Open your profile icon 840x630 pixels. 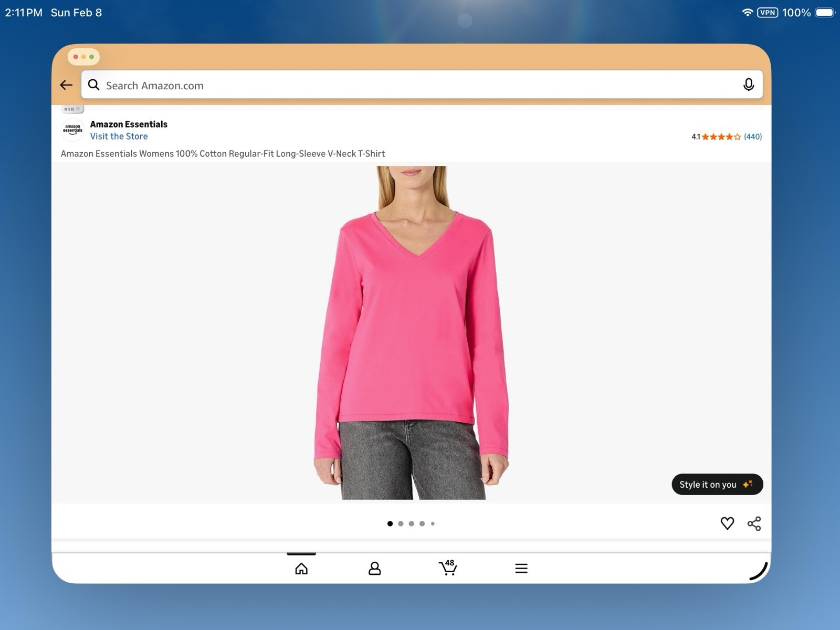tap(374, 568)
